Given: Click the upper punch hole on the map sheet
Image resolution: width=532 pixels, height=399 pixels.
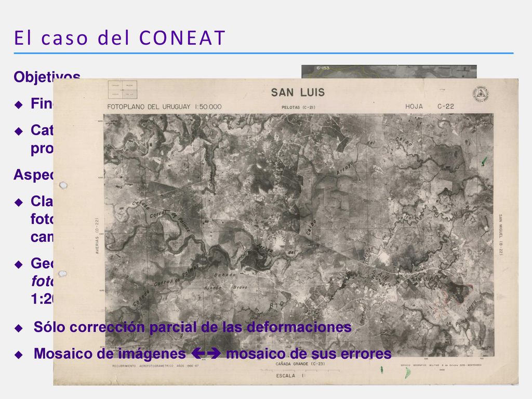Looking at the screenshot, I should coord(63,185).
